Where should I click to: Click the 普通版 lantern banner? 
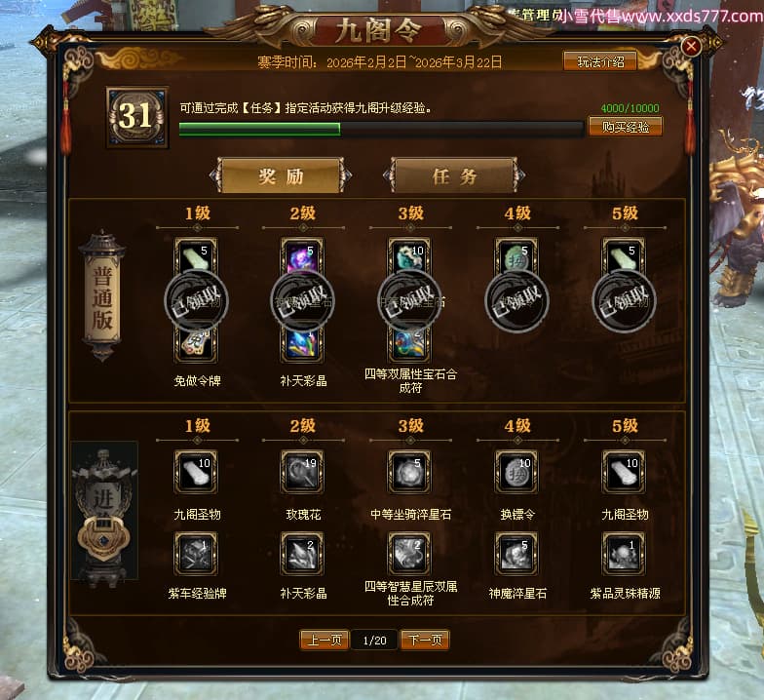coord(102,296)
